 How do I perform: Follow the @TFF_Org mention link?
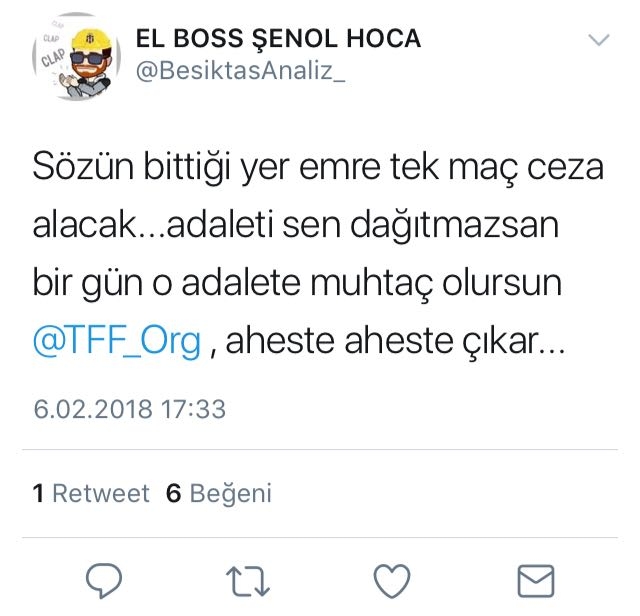pyautogui.click(x=117, y=340)
